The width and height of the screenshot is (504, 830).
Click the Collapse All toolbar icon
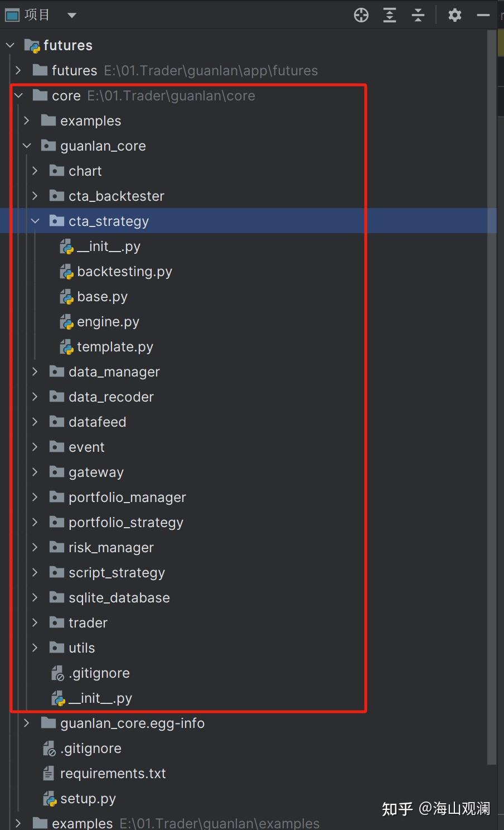click(x=418, y=15)
